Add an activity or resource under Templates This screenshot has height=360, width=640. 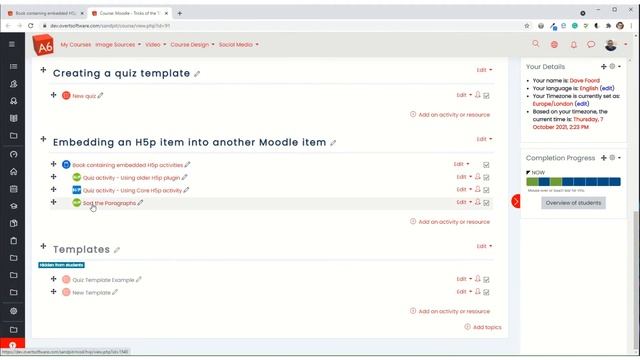450,311
